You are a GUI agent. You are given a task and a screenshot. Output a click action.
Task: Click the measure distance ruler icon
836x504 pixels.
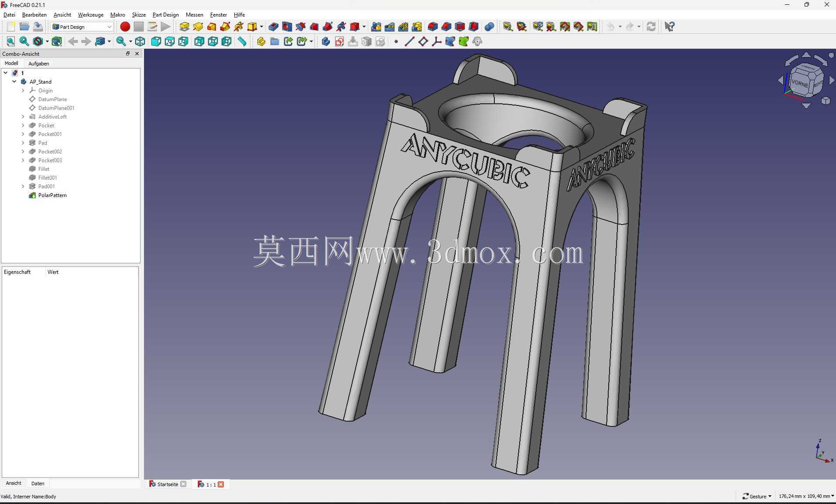pyautogui.click(x=242, y=41)
